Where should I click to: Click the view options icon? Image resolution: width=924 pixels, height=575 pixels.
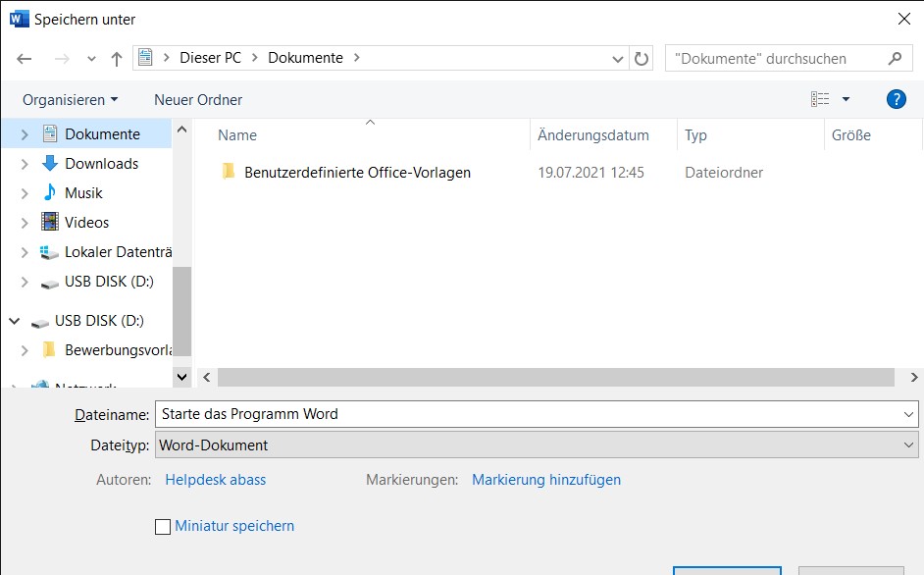point(820,99)
